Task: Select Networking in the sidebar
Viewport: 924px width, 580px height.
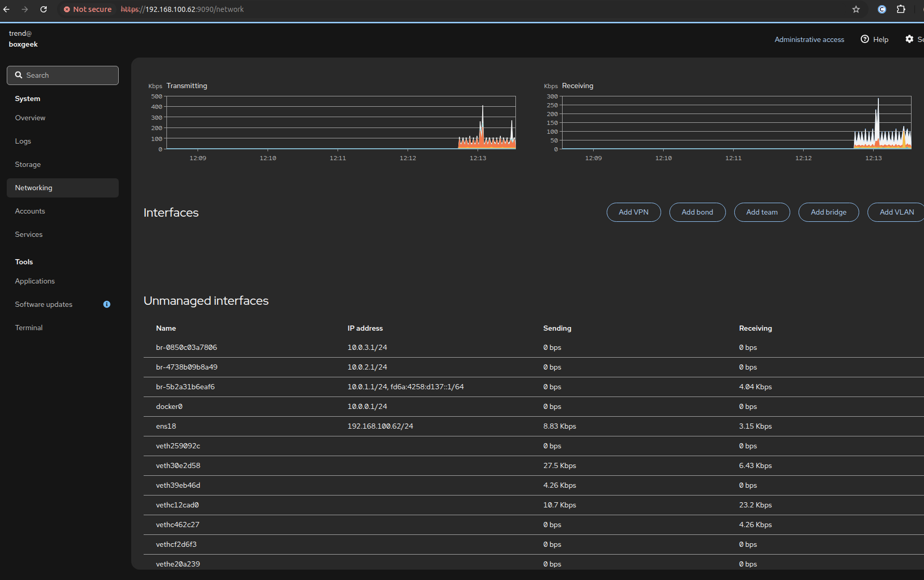Action: pos(63,188)
